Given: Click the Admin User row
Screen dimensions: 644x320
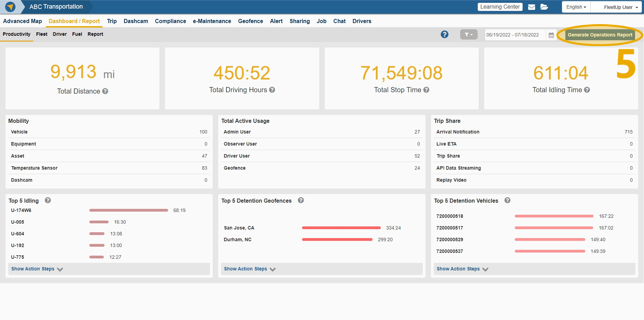Looking at the screenshot, I should pyautogui.click(x=322, y=132).
